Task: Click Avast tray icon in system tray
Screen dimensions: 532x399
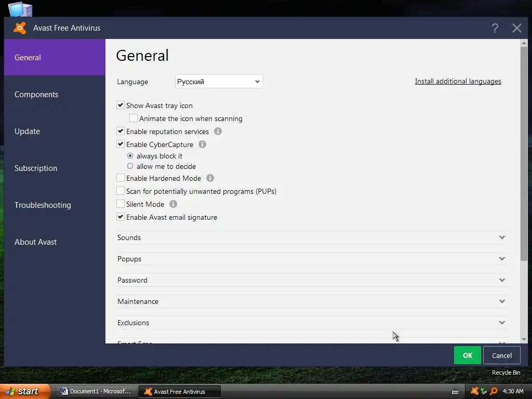Action: click(474, 391)
